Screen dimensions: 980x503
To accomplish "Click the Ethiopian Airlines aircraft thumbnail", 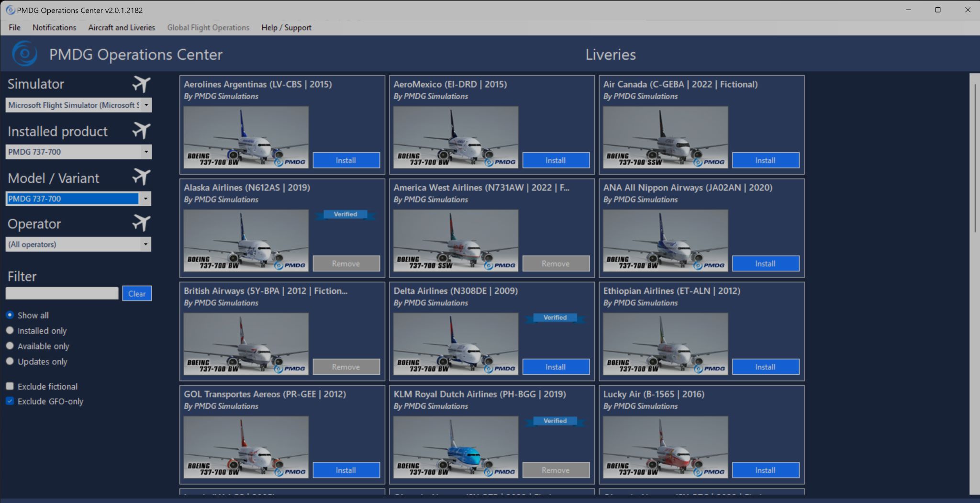I will 665,344.
